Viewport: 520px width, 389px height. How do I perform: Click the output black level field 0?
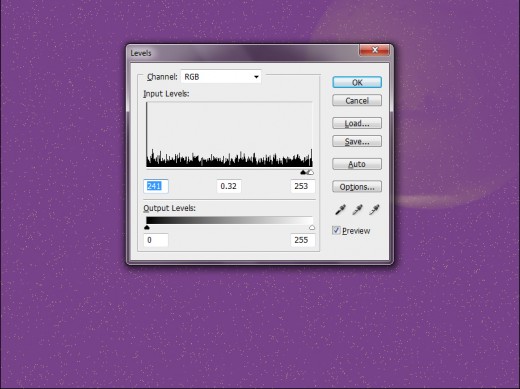[156, 240]
